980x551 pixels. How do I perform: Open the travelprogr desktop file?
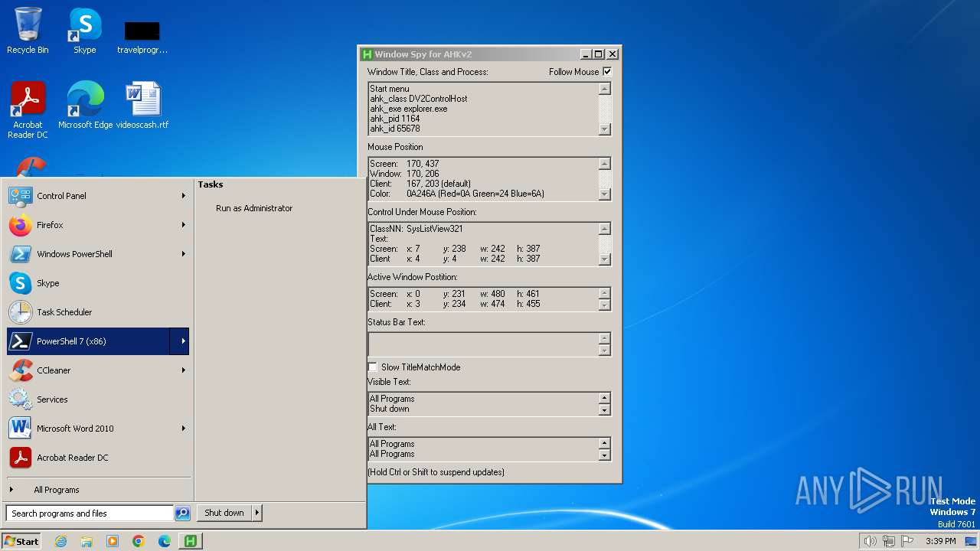pos(142,37)
